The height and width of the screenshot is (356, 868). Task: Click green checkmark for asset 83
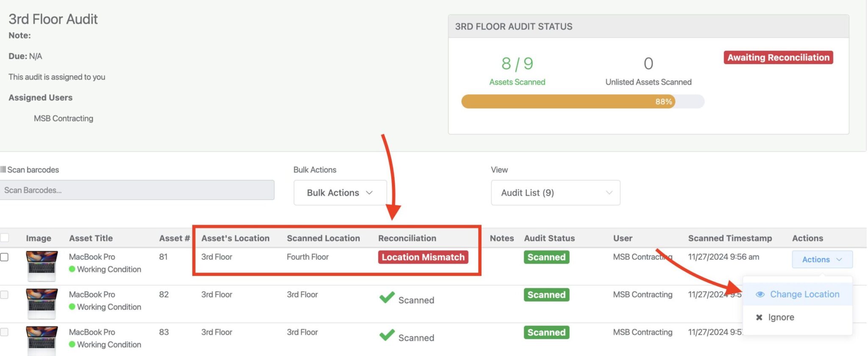387,335
